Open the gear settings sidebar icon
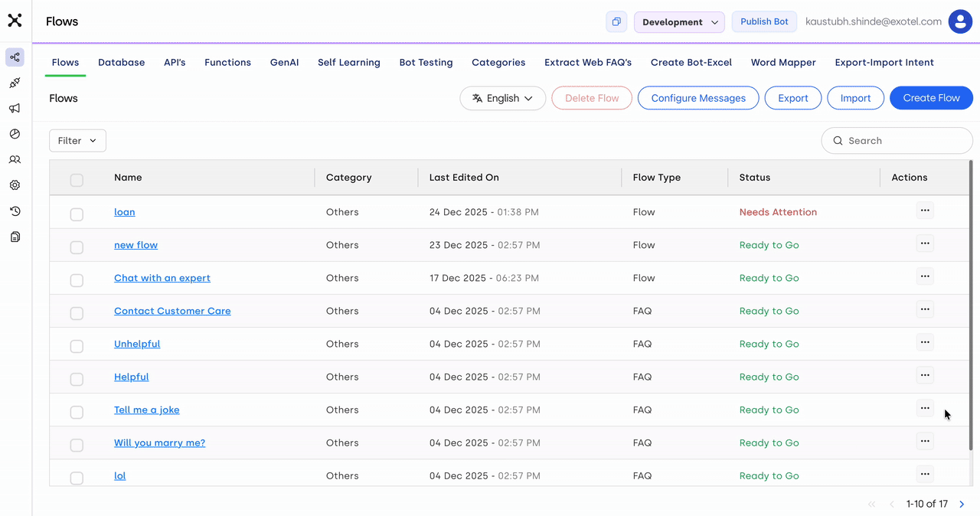Screen dimensions: 980x516 click(x=15, y=185)
